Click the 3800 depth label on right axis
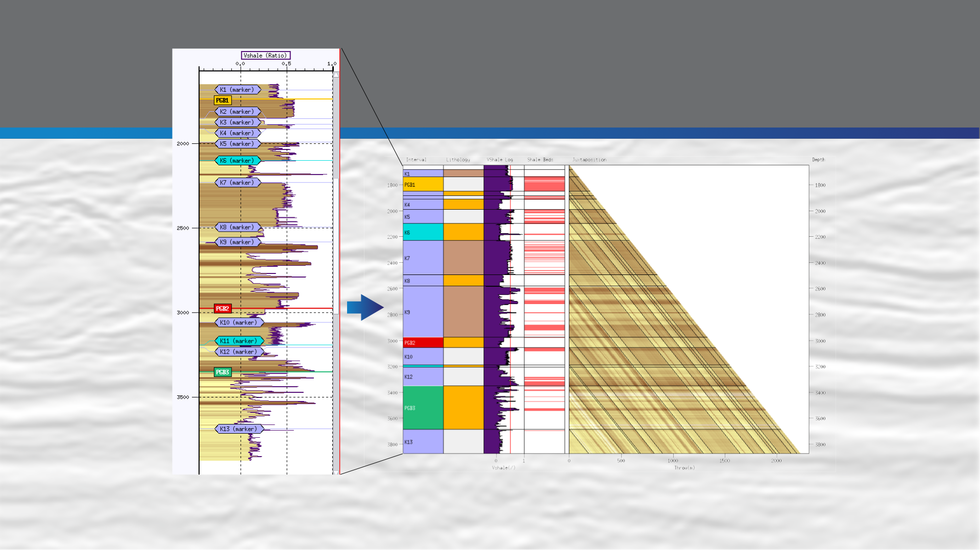This screenshot has height=551, width=980. click(820, 445)
